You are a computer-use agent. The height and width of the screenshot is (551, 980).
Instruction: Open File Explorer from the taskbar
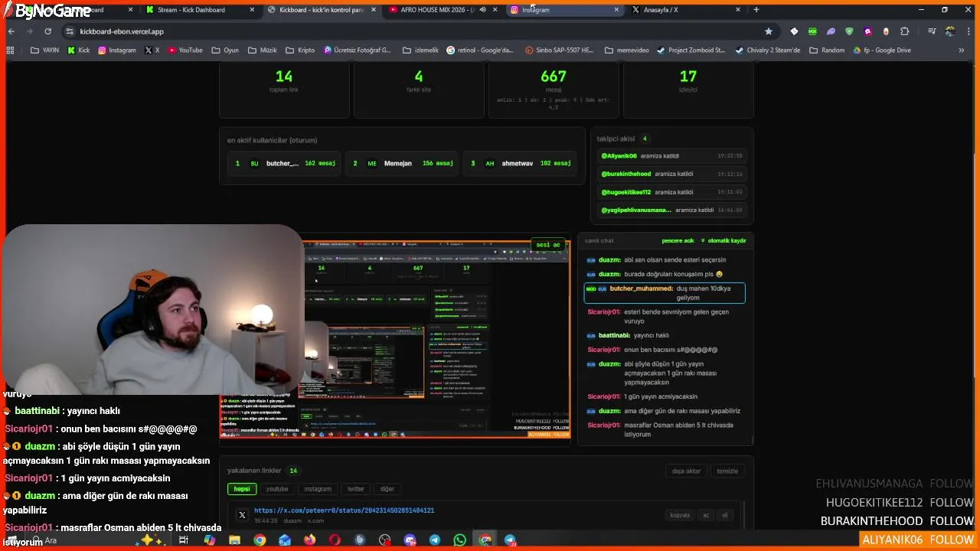point(234,540)
